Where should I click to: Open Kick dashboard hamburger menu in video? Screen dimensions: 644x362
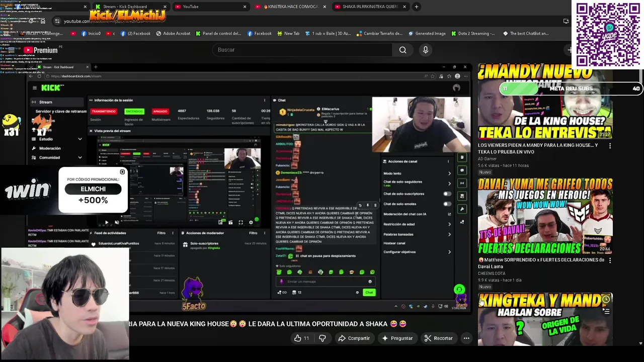pyautogui.click(x=35, y=88)
